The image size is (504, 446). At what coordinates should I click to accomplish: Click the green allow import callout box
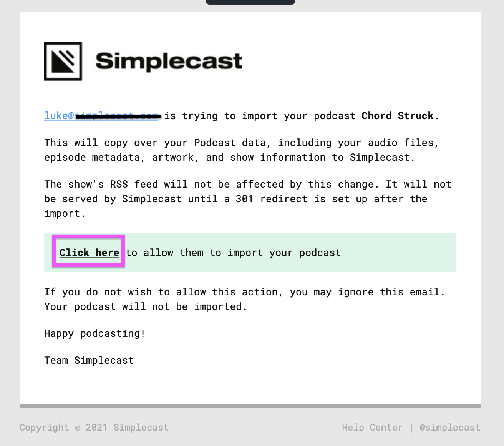tap(250, 253)
